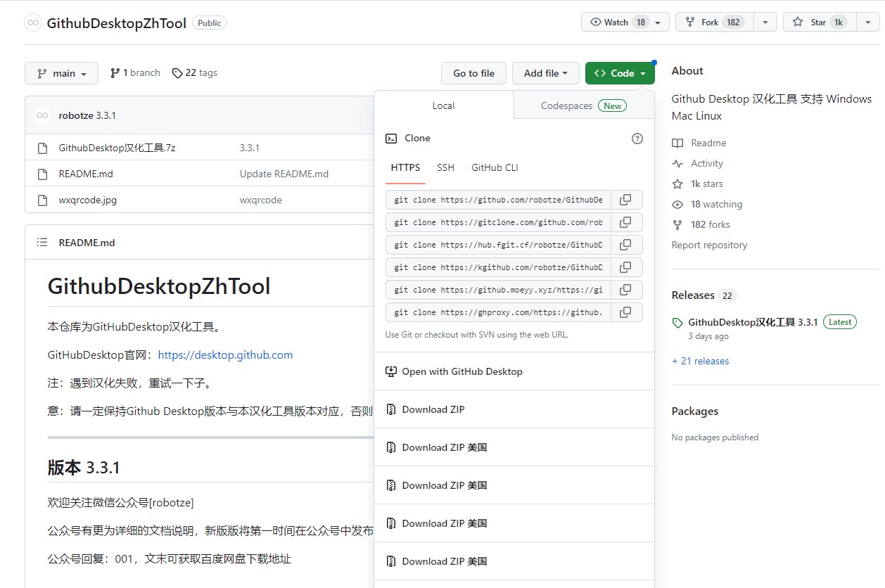
Task: Copy the ghproxy.com clone command
Action: pos(625,312)
